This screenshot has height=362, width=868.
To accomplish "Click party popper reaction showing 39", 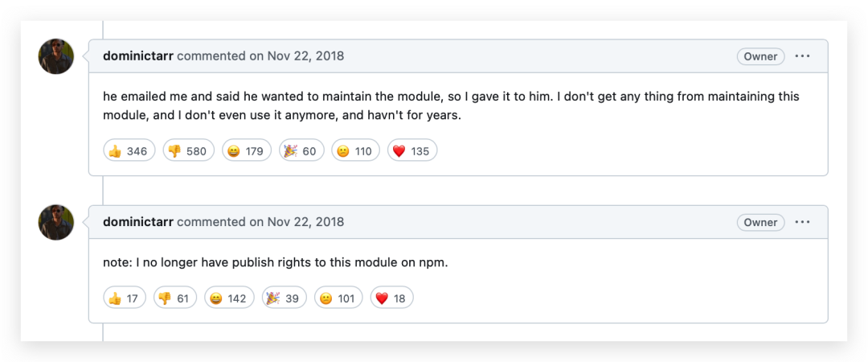I will coord(285,298).
